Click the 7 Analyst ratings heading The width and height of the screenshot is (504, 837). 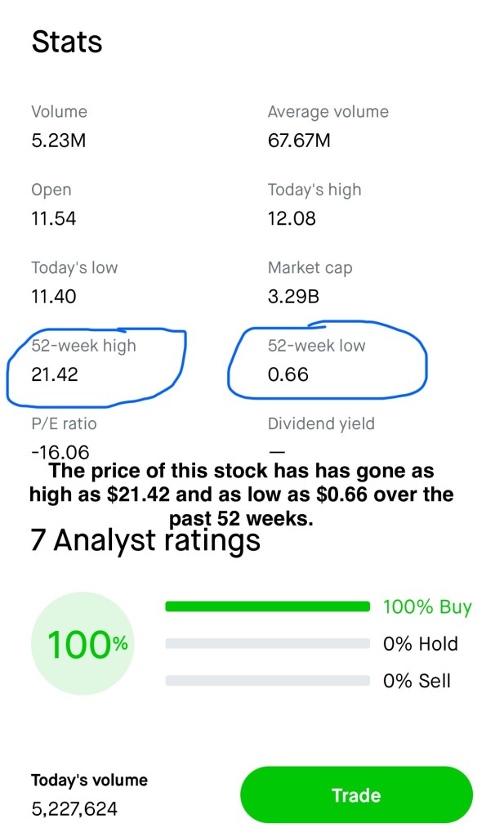point(145,540)
